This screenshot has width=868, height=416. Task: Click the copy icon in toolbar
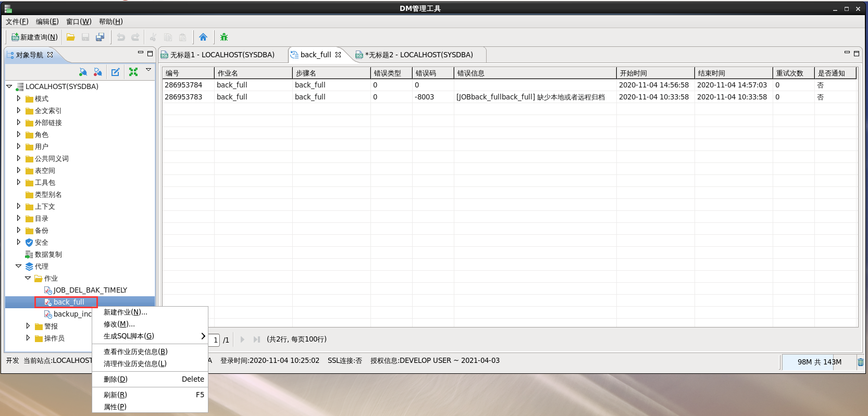coord(168,37)
